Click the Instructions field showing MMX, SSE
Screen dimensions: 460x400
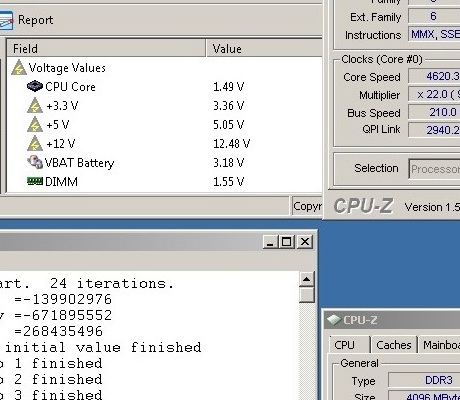[434, 34]
